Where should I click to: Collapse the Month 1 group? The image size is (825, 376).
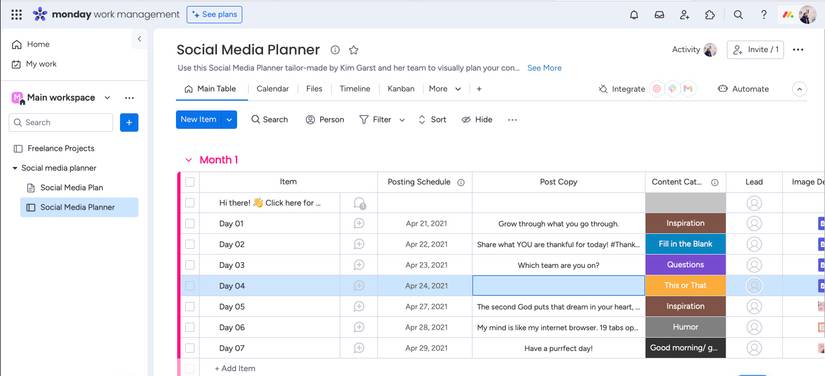click(188, 160)
